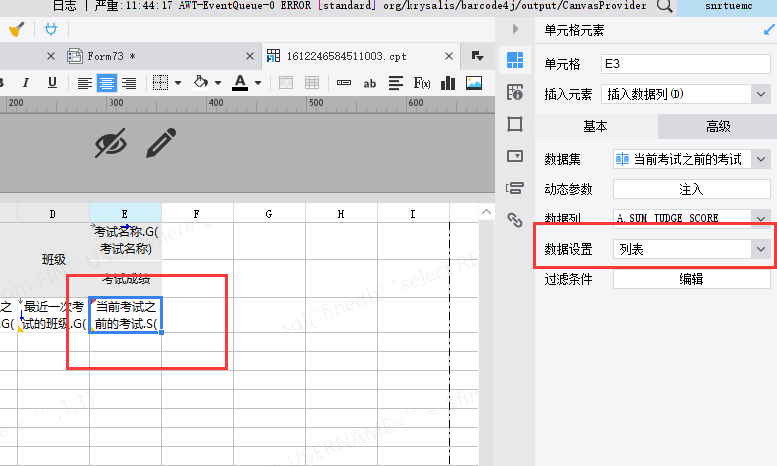
Task: Open the fill color dropdown arrow
Action: coord(218,83)
